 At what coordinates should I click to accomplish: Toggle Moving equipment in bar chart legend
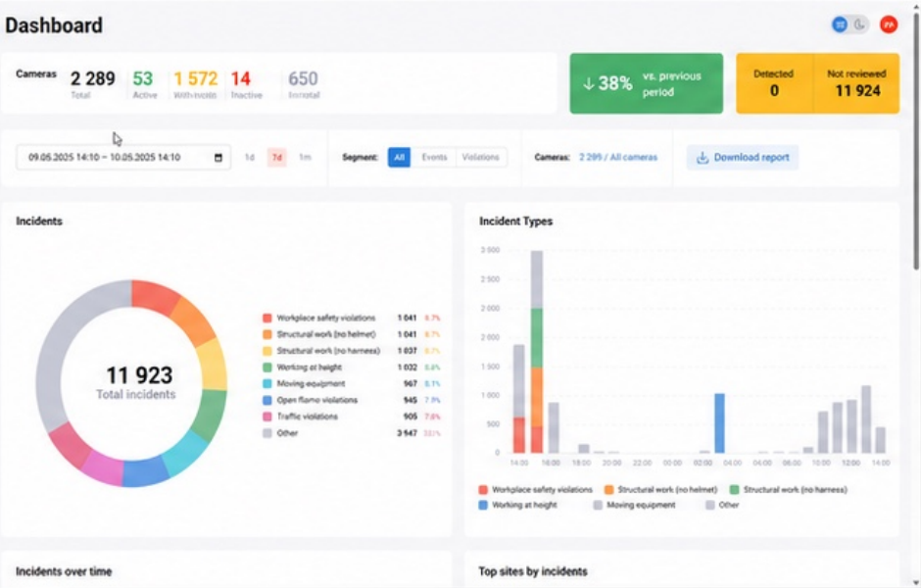[634, 505]
